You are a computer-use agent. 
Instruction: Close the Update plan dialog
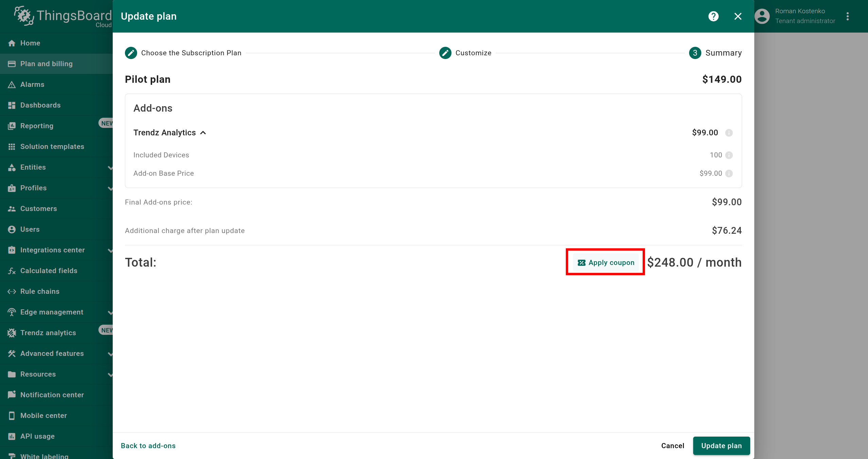[738, 16]
